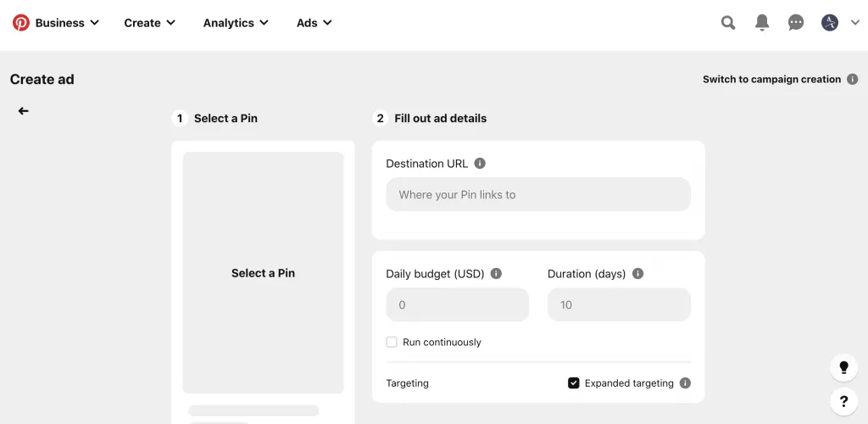Click info icon next to Daily budget

[496, 274]
